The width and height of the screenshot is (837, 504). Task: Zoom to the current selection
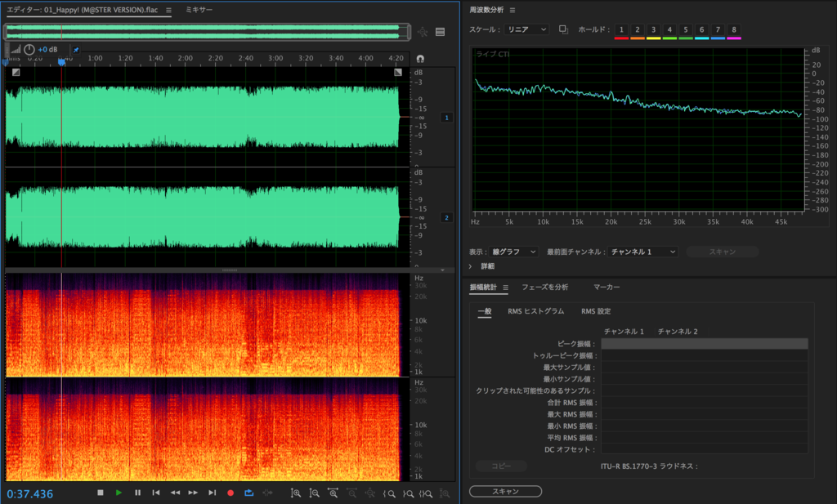(x=426, y=494)
